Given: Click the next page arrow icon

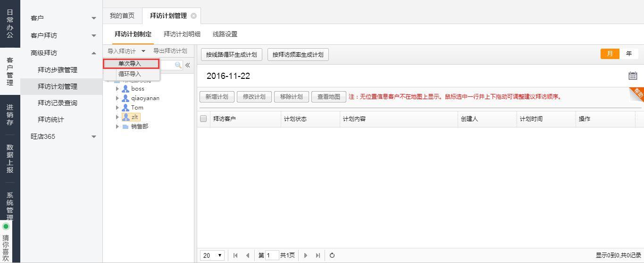Looking at the screenshot, I should pyautogui.click(x=306, y=255).
